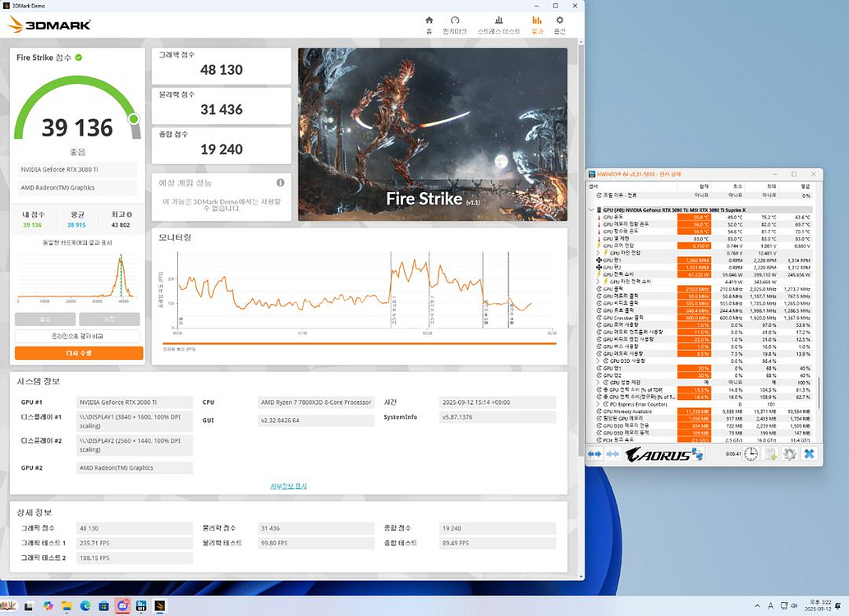Collapse the GPU [#0] RTX 3080 Ti sensor group
Screen dimensions: 849x616
590,209
